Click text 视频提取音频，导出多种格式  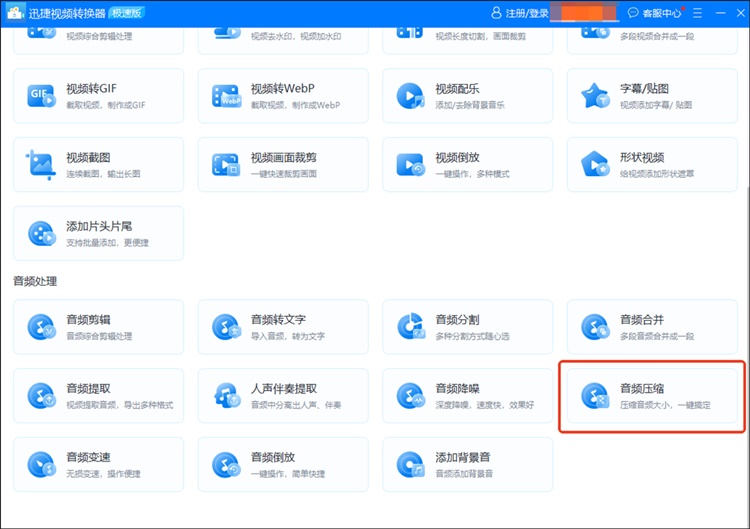pos(120,405)
